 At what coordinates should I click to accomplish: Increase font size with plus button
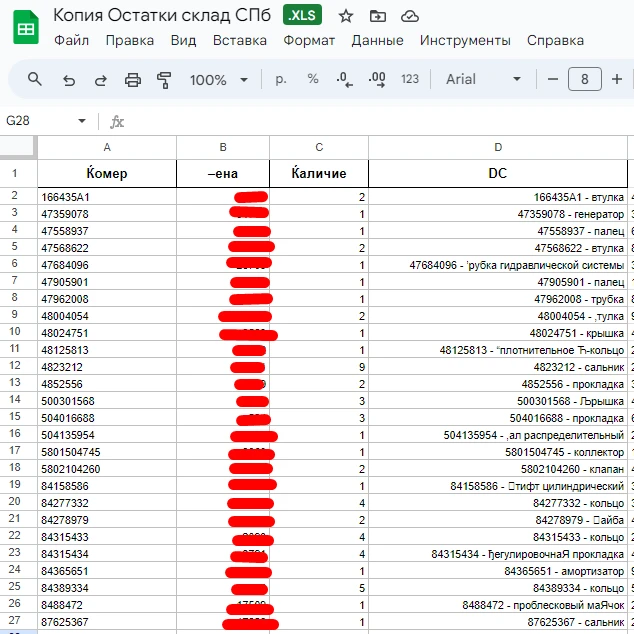(x=617, y=79)
